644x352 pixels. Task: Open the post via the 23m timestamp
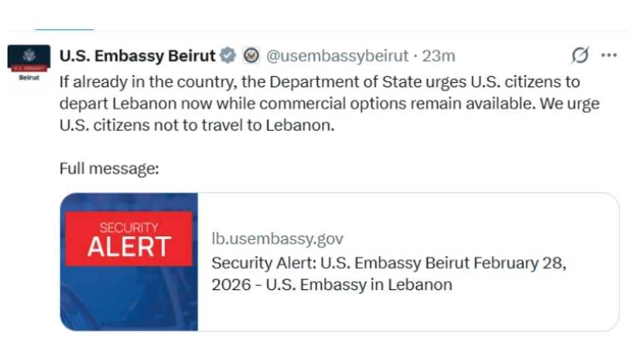pyautogui.click(x=438, y=56)
